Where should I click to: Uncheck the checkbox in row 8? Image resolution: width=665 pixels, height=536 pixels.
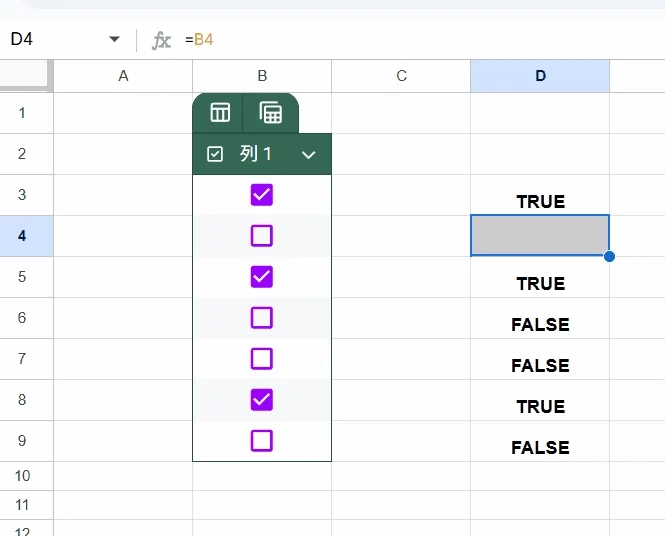tap(262, 399)
